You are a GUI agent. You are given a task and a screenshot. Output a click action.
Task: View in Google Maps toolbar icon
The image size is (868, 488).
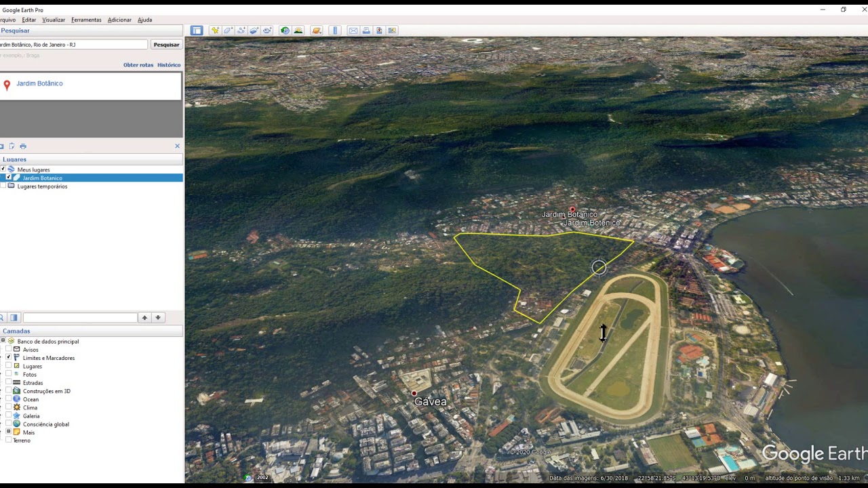coord(392,30)
